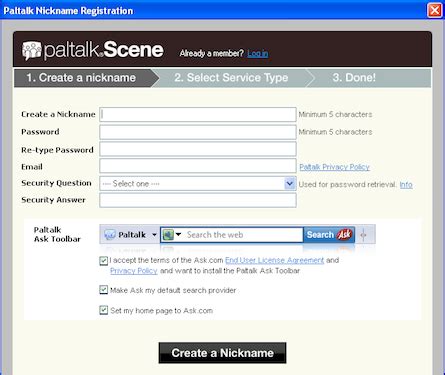Click the Create a Nickname text field
445x375 pixels.
[198, 114]
